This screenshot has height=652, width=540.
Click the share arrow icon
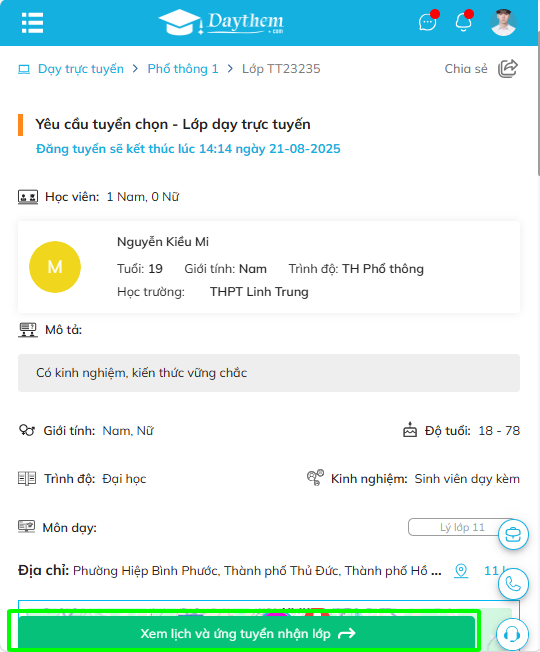click(508, 69)
